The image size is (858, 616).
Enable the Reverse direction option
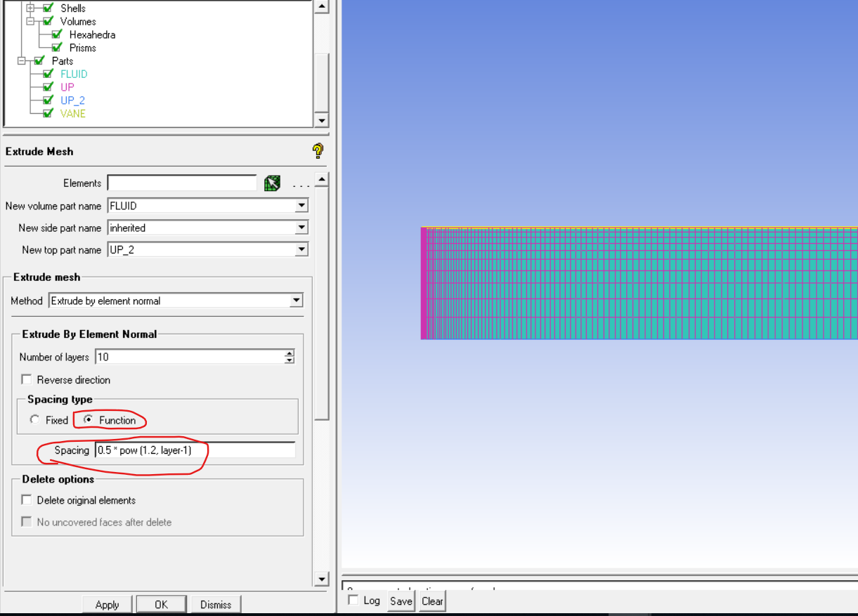click(26, 379)
